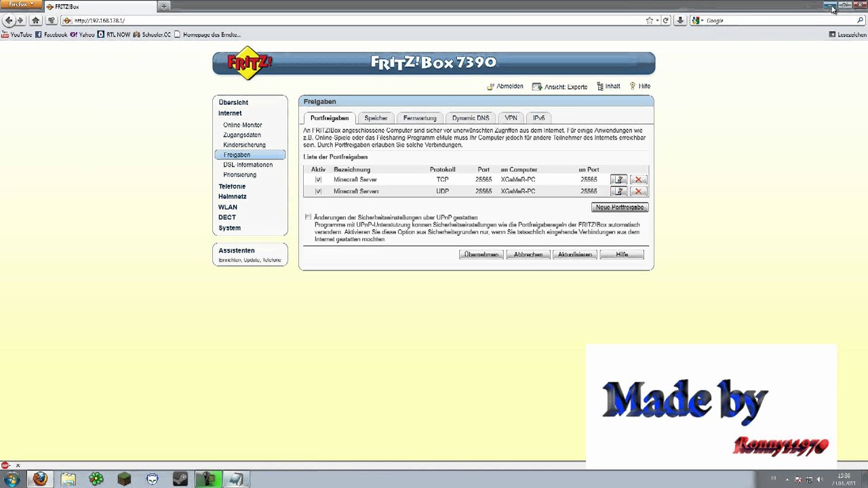The height and width of the screenshot is (488, 868).
Task: Open Steam from the taskbar
Action: click(180, 479)
